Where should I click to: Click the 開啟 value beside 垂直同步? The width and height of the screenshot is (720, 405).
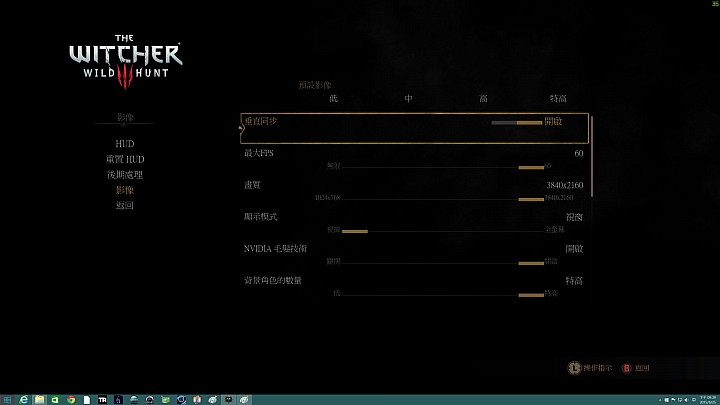coord(553,121)
